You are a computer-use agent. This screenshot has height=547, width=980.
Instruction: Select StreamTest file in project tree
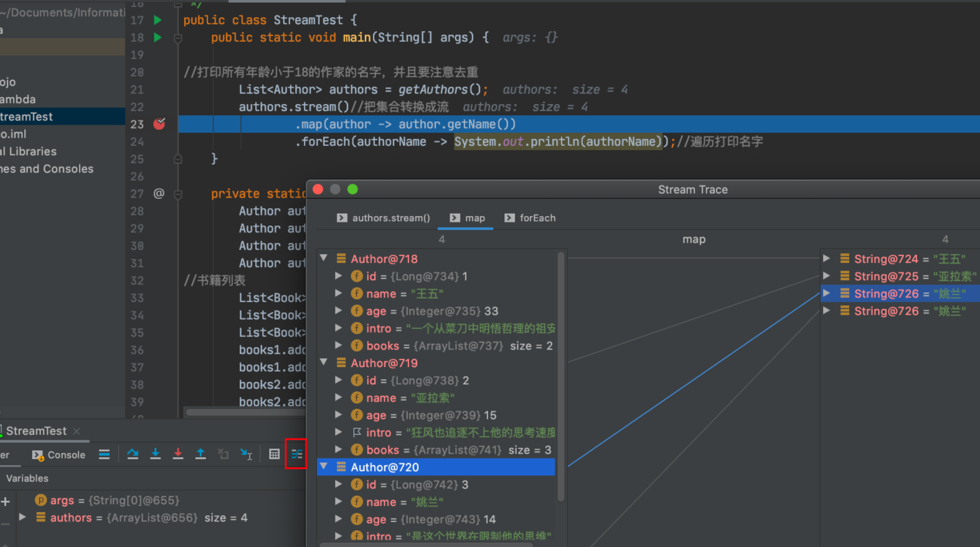pos(62,117)
